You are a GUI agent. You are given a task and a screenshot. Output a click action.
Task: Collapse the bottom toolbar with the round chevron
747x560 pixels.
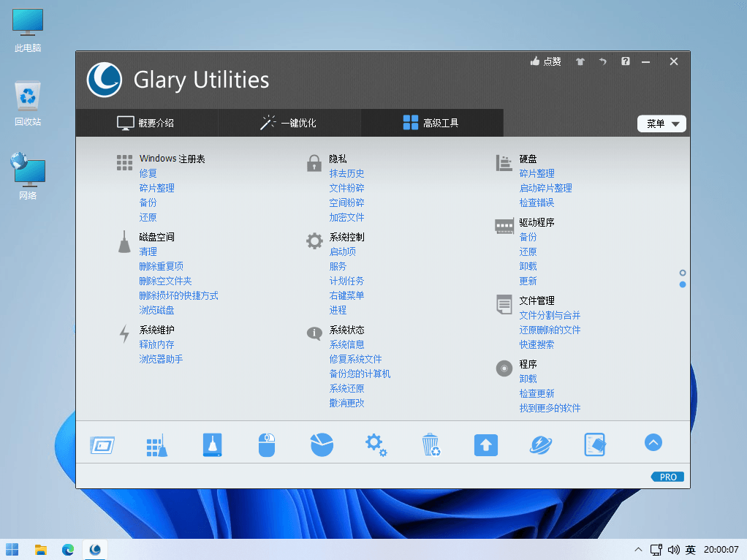[653, 442]
